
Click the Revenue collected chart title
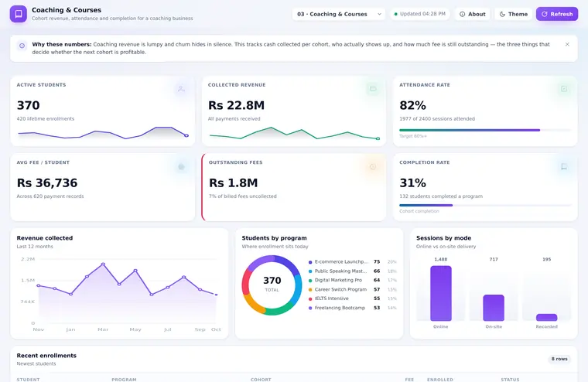pyautogui.click(x=45, y=238)
